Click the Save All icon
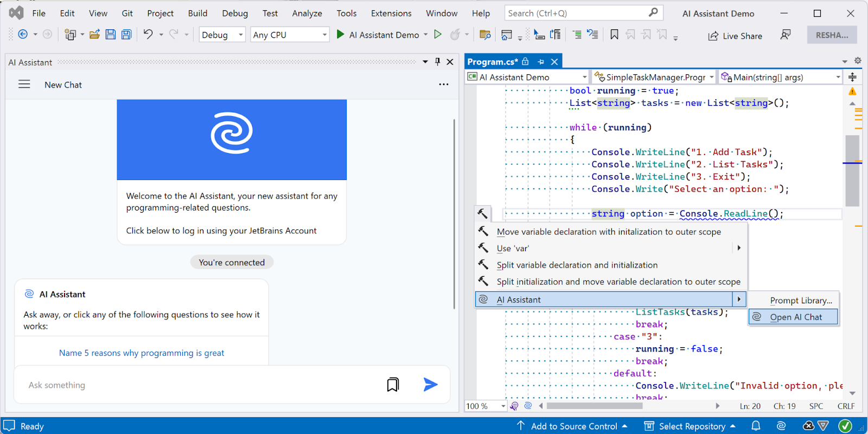The height and width of the screenshot is (434, 868). click(x=126, y=35)
